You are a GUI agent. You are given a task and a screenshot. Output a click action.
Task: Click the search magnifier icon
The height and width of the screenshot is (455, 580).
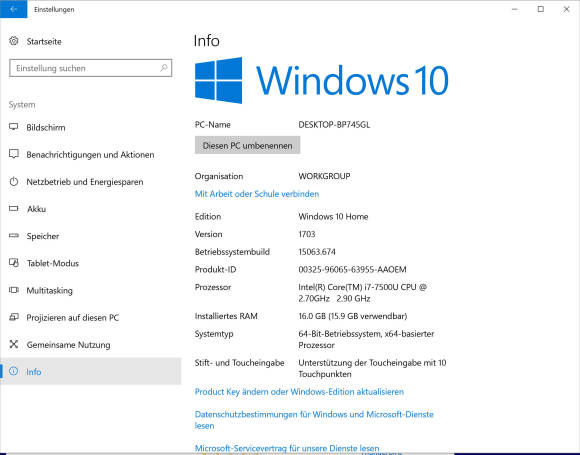pos(163,68)
